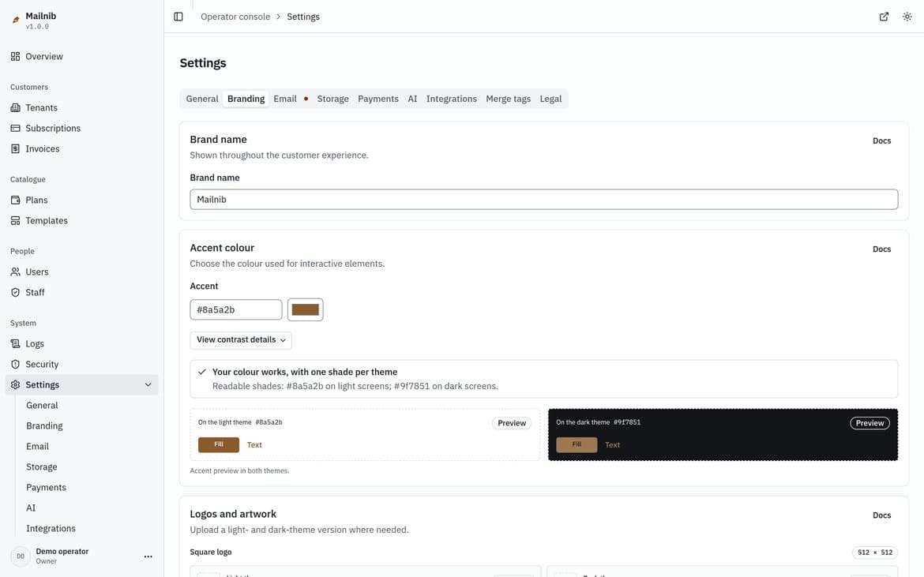Click 'Your colour works, with one shade per theme'
This screenshot has height=577, width=924.
click(x=305, y=372)
